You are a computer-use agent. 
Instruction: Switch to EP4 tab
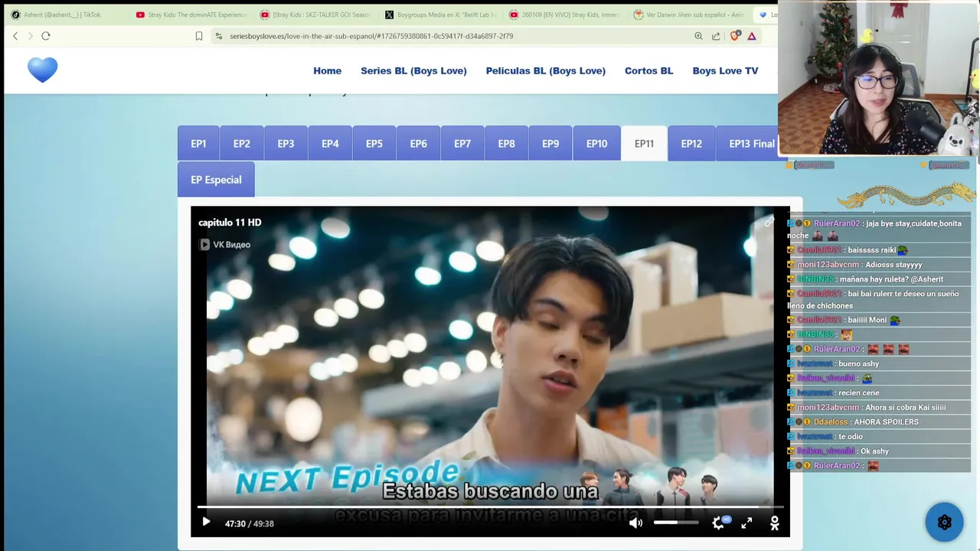[330, 143]
